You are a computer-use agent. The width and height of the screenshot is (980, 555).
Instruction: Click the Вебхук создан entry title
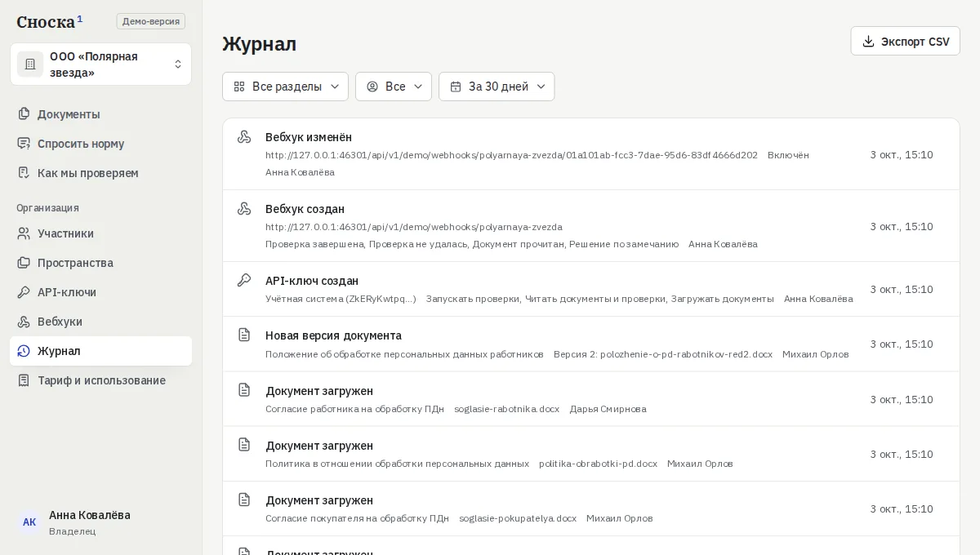click(x=305, y=209)
